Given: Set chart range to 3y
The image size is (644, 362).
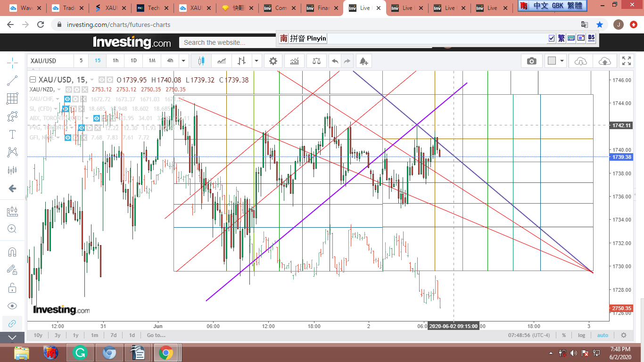Looking at the screenshot, I should pyautogui.click(x=57, y=335).
